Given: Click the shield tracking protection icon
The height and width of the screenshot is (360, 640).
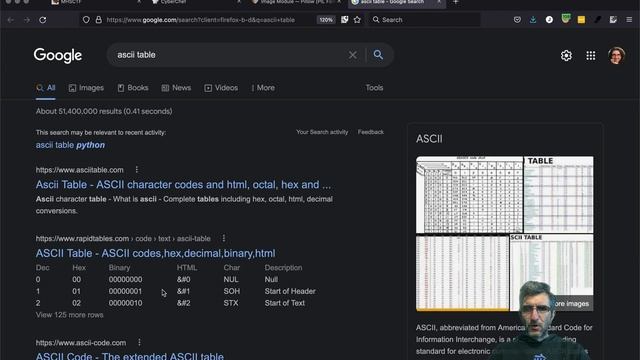Looking at the screenshot, I should (x=86, y=20).
